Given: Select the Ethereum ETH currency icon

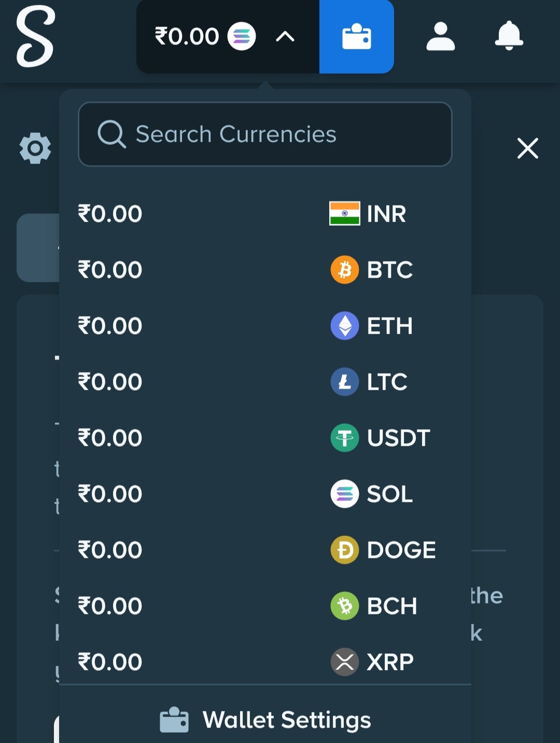Looking at the screenshot, I should tap(344, 326).
